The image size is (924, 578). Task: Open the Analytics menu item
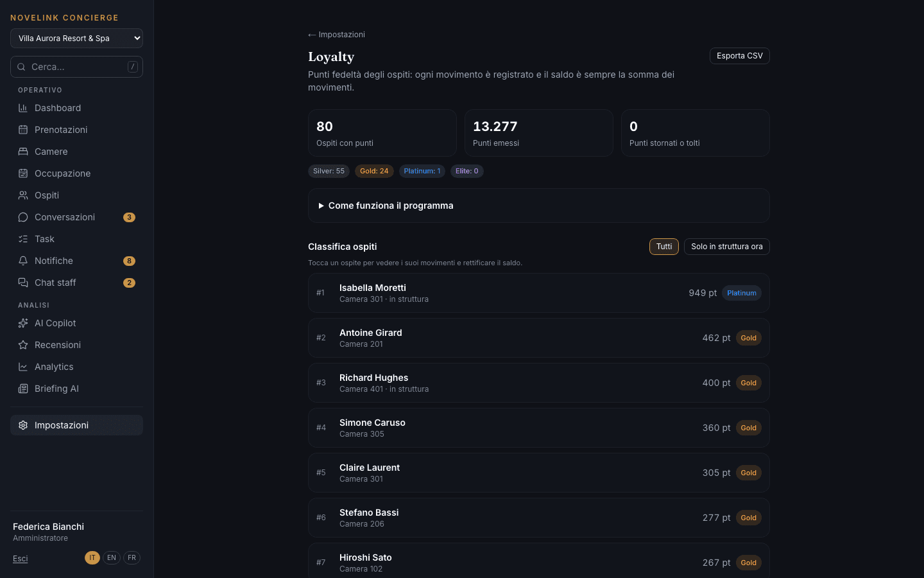(76, 367)
